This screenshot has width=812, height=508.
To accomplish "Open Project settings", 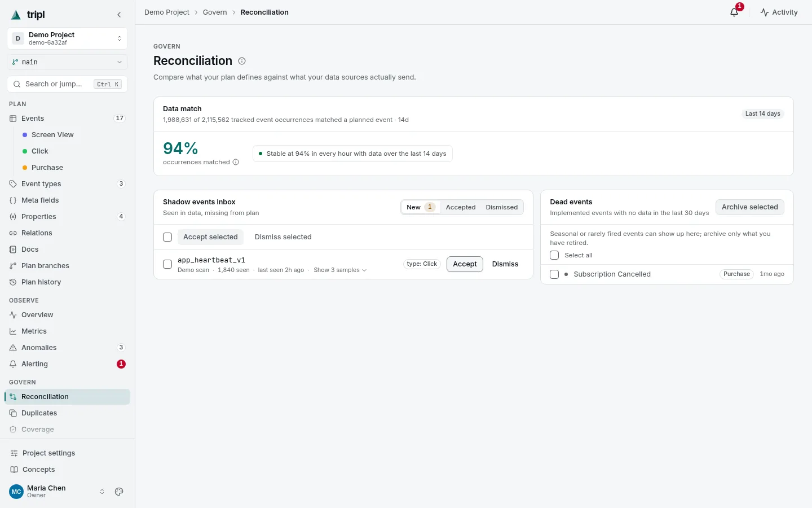I will coord(68,453).
